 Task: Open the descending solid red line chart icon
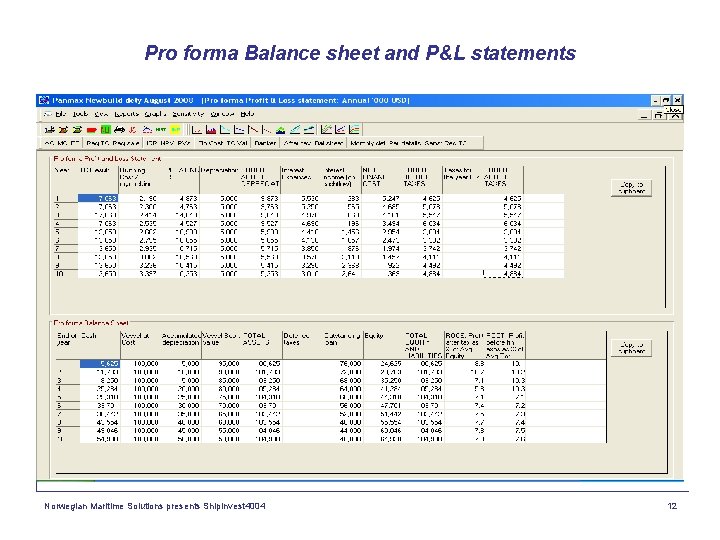point(253,130)
